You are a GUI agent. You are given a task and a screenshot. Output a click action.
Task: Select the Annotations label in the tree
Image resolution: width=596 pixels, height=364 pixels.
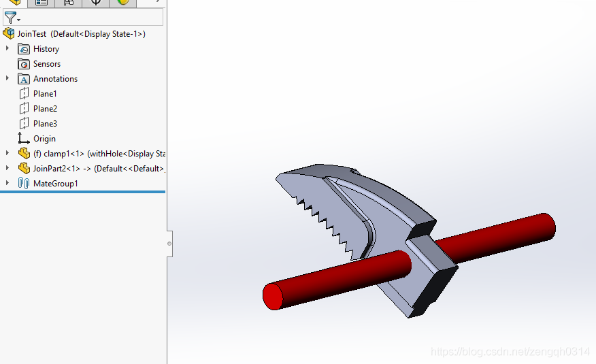point(56,79)
